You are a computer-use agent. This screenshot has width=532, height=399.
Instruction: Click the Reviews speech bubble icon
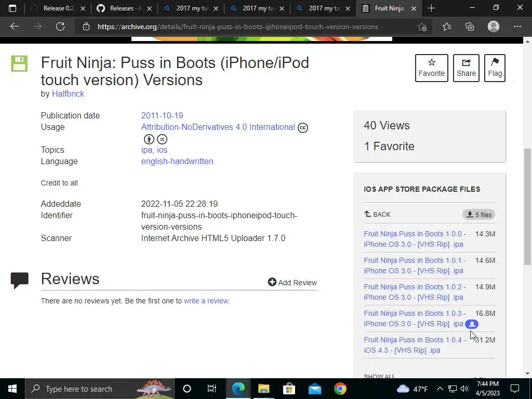(19, 280)
